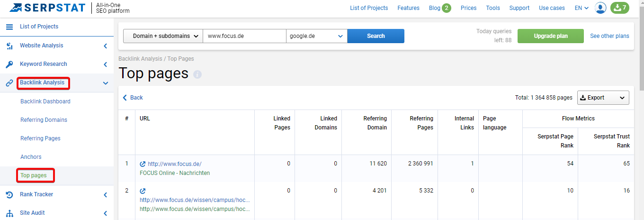Toggle the hamburger menu icon
The height and width of the screenshot is (220, 644).
point(9,27)
